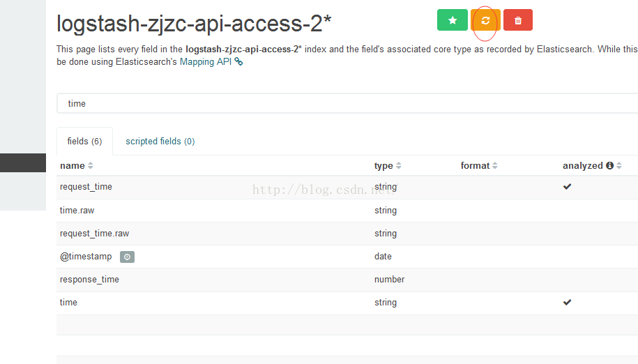
Task: Reload the field list with orange refresh button
Action: tap(485, 20)
